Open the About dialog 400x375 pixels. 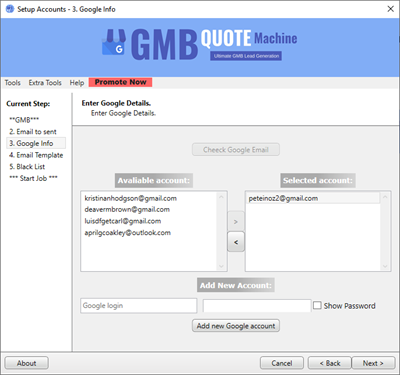(26, 363)
